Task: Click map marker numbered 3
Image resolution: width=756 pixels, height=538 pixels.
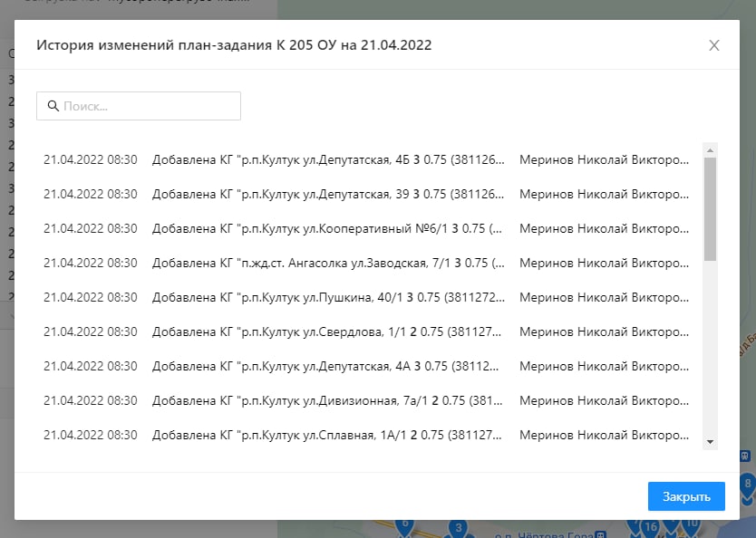Action: 459,529
